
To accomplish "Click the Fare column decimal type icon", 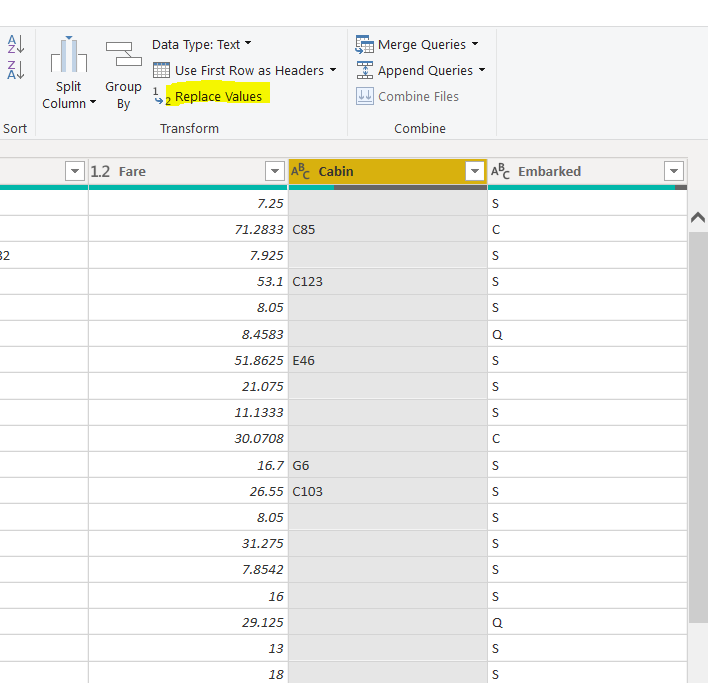I will tap(100, 172).
